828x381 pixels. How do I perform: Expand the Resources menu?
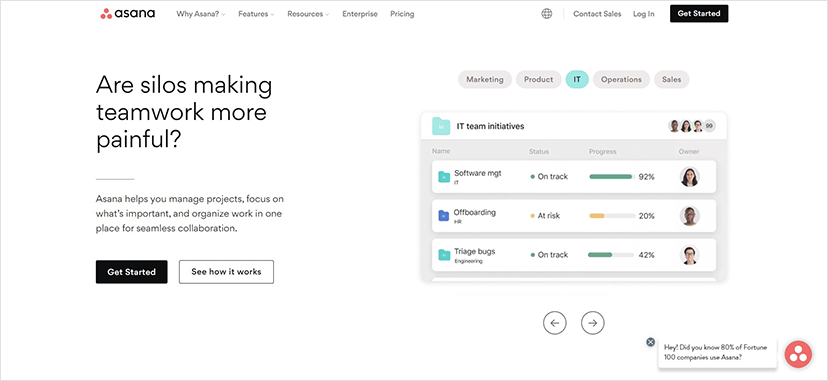click(308, 14)
